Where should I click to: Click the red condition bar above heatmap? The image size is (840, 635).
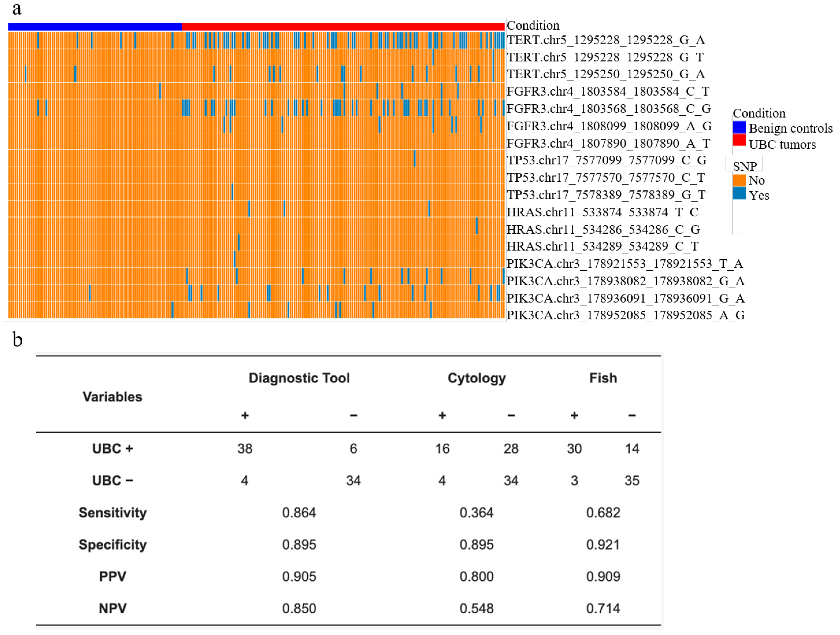click(343, 27)
